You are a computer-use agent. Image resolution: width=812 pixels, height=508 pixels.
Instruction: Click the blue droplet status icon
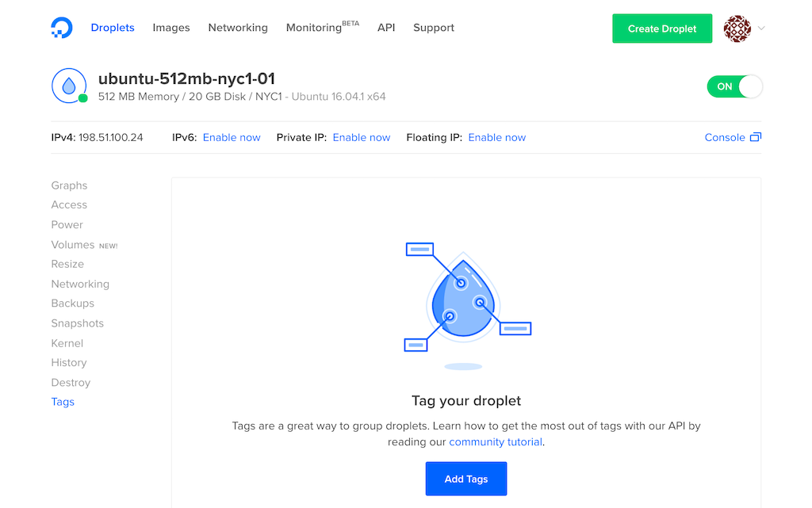(68, 86)
